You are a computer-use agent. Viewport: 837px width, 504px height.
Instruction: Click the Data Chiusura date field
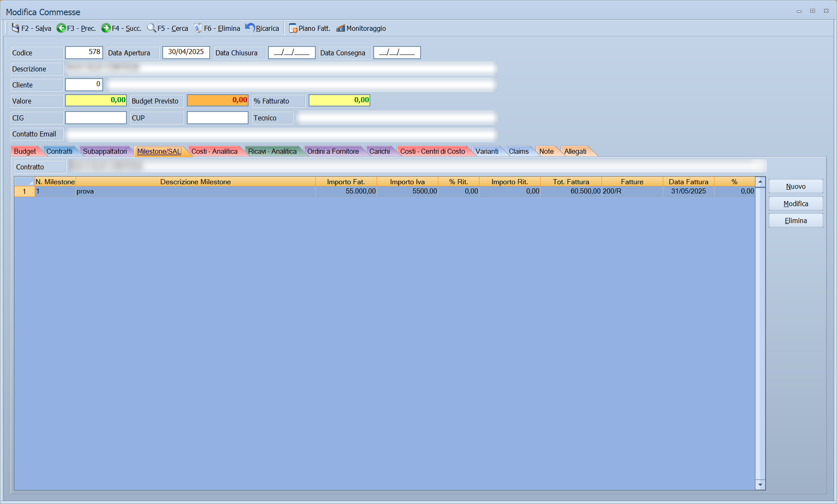pyautogui.click(x=292, y=52)
